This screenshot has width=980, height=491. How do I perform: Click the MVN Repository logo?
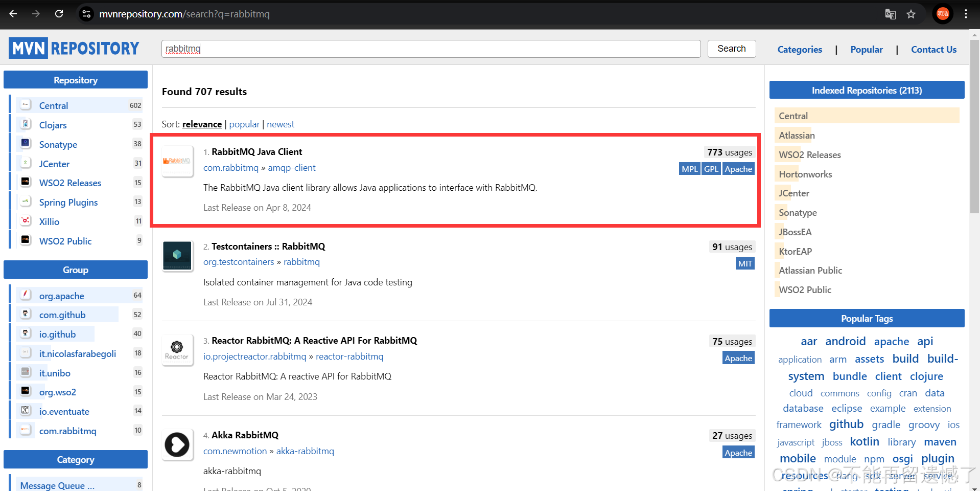[x=74, y=48]
